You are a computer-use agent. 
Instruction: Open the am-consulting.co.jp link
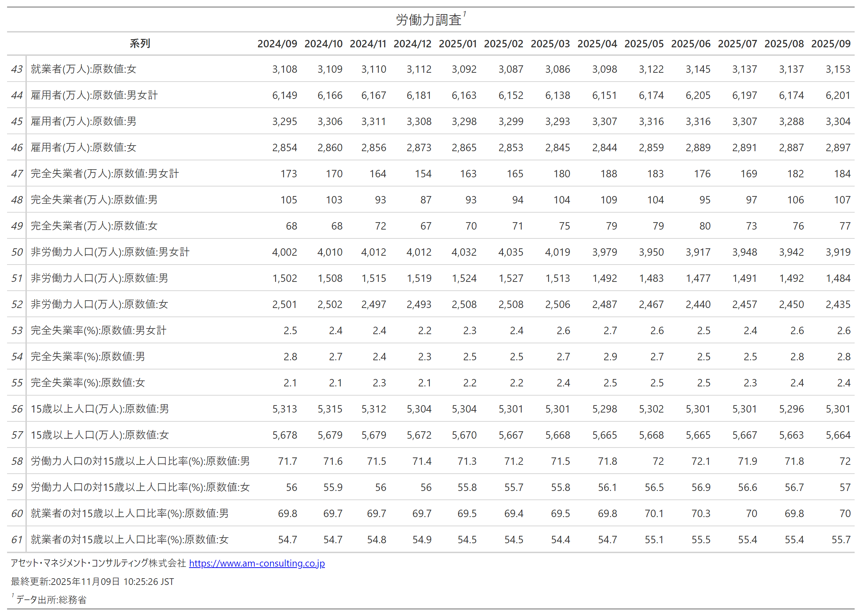257,563
